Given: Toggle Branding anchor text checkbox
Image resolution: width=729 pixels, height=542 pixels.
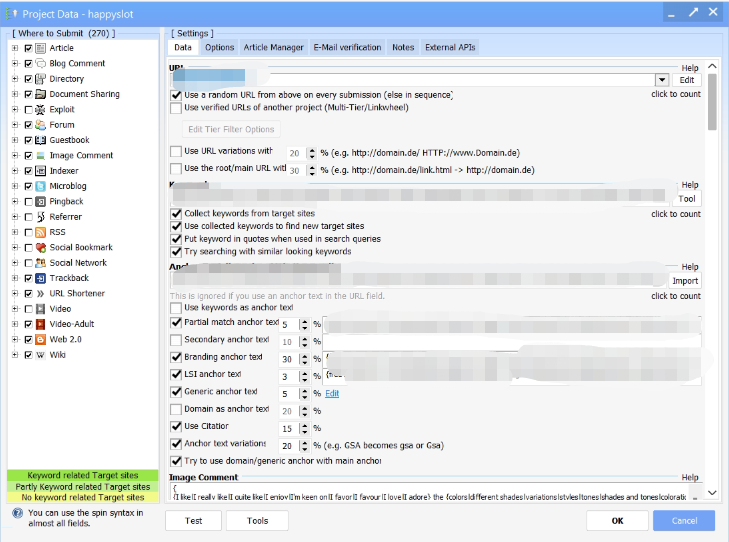Looking at the screenshot, I should [x=176, y=357].
